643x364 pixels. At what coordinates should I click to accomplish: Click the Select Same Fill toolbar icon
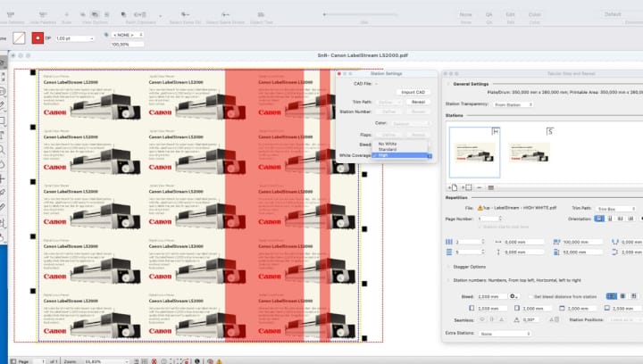pos(185,17)
